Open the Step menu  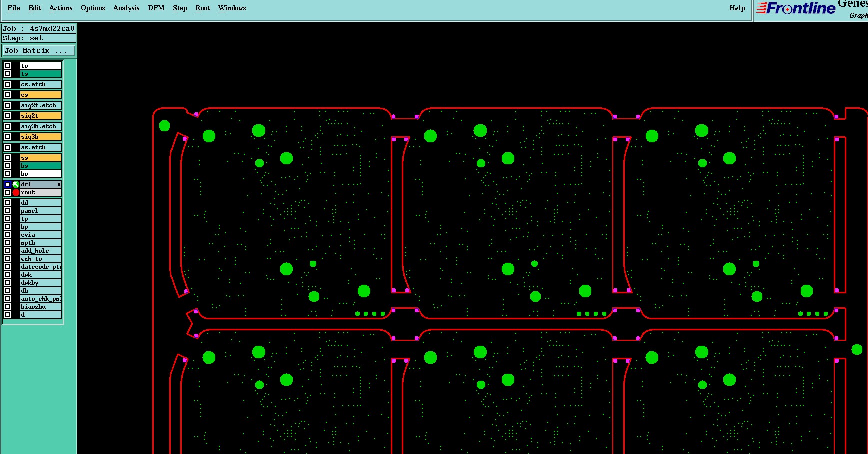pos(180,8)
